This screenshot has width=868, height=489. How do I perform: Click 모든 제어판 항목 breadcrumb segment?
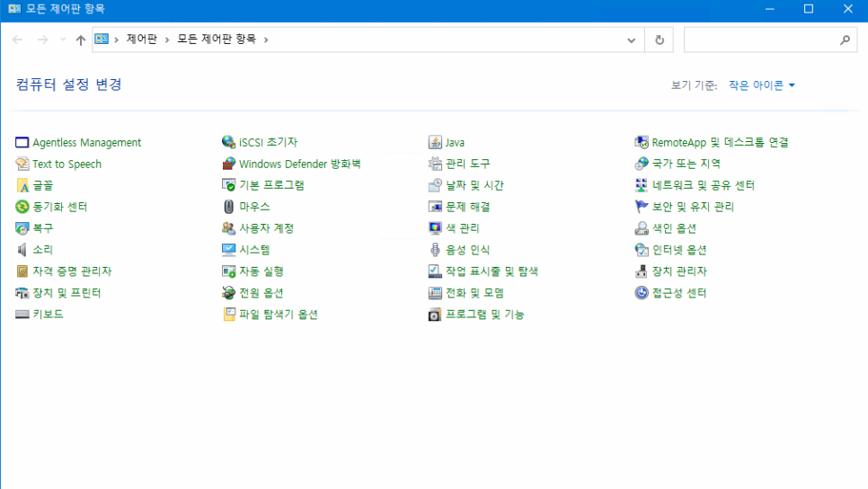217,40
